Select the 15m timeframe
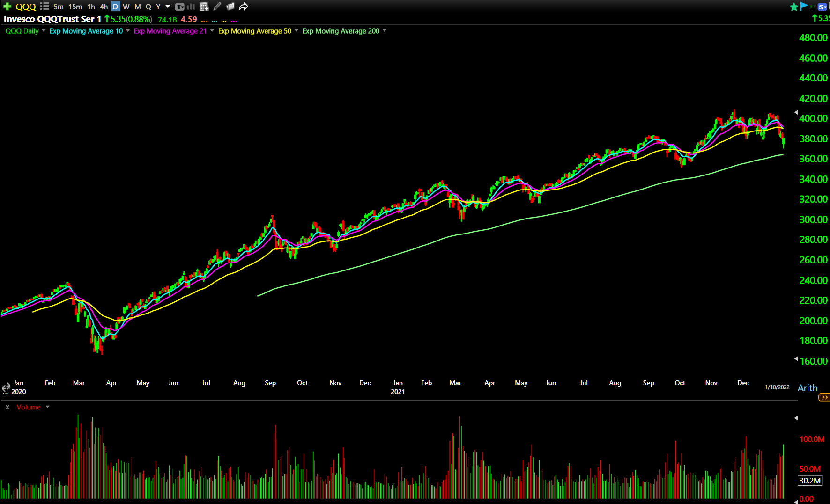830x504 pixels. [x=75, y=7]
